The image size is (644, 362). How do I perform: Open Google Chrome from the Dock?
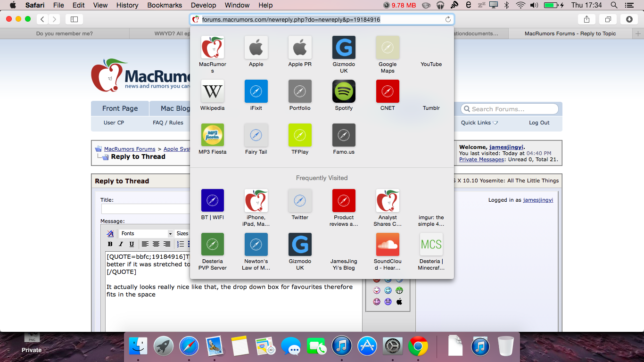click(x=418, y=346)
